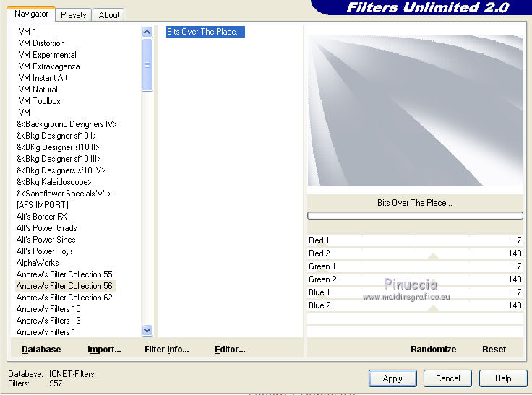
Task: Select &<Bkg Designers sf10 IV> category
Action: tap(61, 170)
